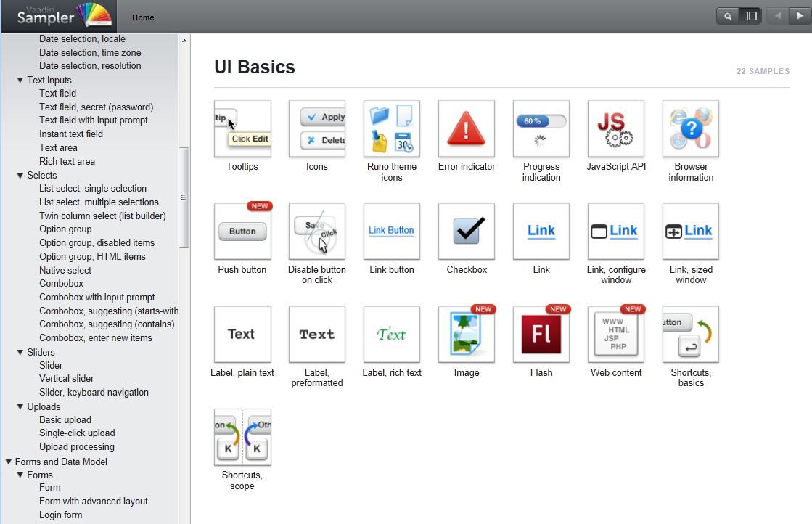The width and height of the screenshot is (812, 524).
Task: Click the Home breadcrumb link
Action: [143, 17]
